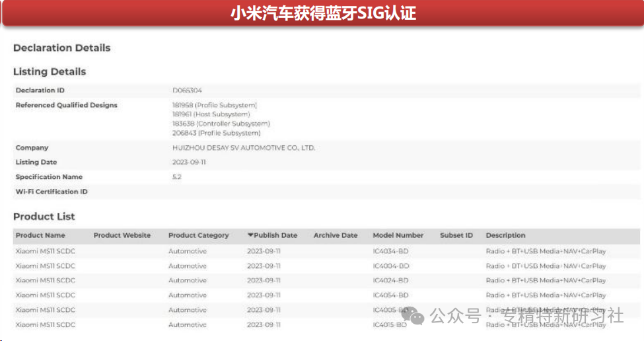Select model number IC4054-BD
Screen dimensions: 644x341
point(390,295)
